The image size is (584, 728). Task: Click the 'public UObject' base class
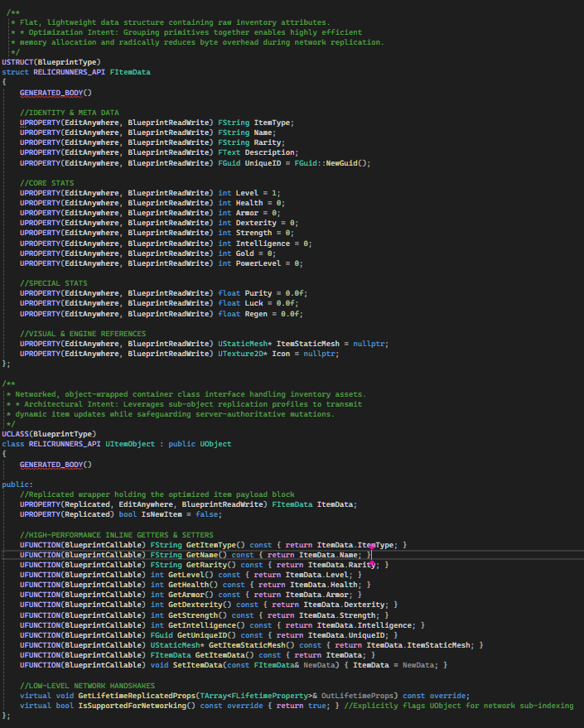pos(200,444)
